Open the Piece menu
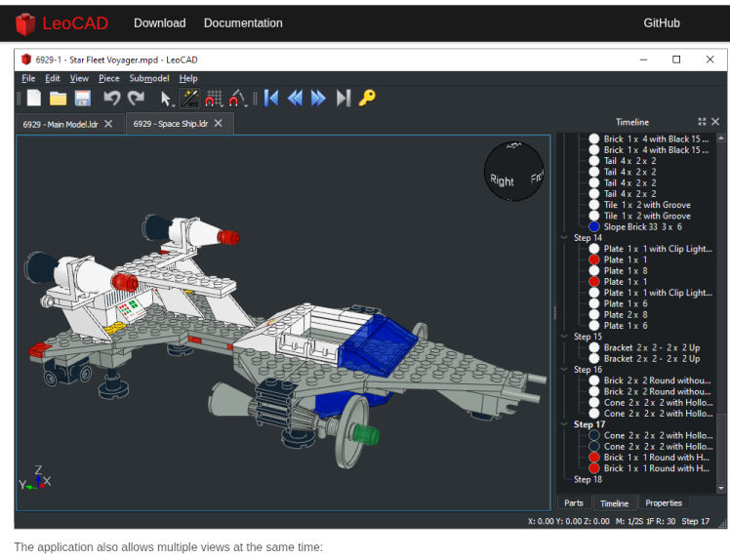This screenshot has width=730, height=560. coord(108,78)
